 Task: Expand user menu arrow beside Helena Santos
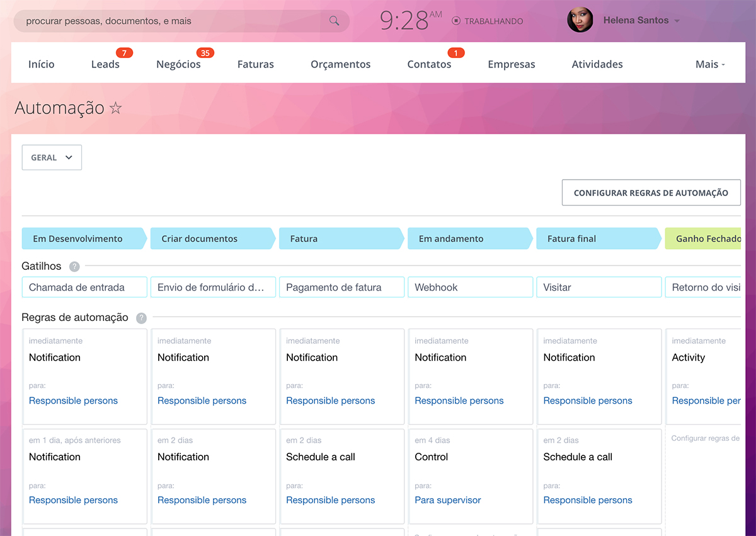click(677, 21)
